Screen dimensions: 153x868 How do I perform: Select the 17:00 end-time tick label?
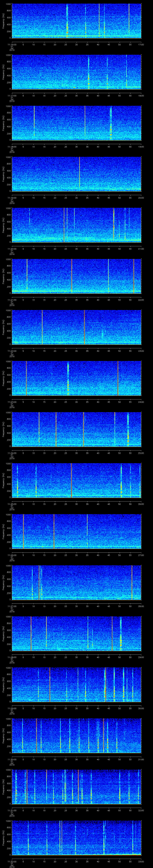141,44
